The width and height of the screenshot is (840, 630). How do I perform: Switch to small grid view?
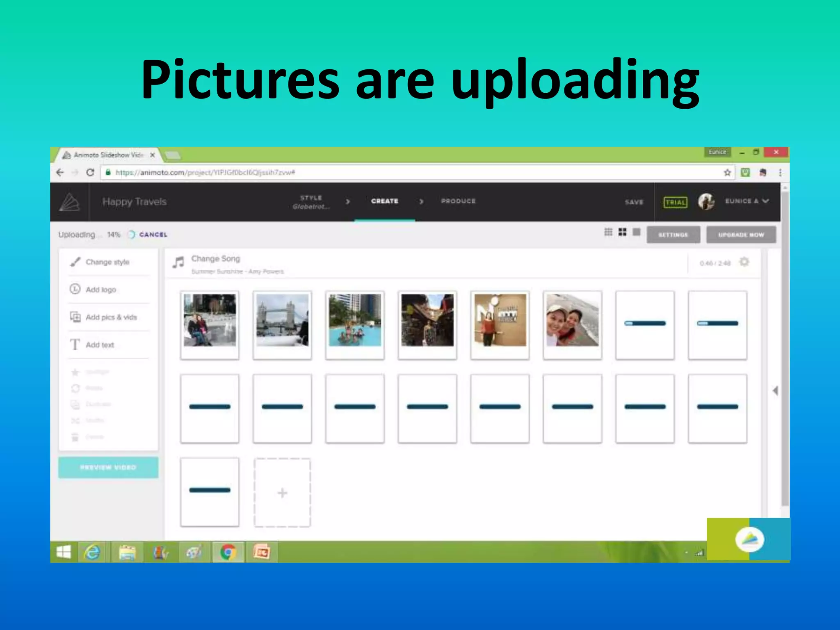click(x=608, y=233)
